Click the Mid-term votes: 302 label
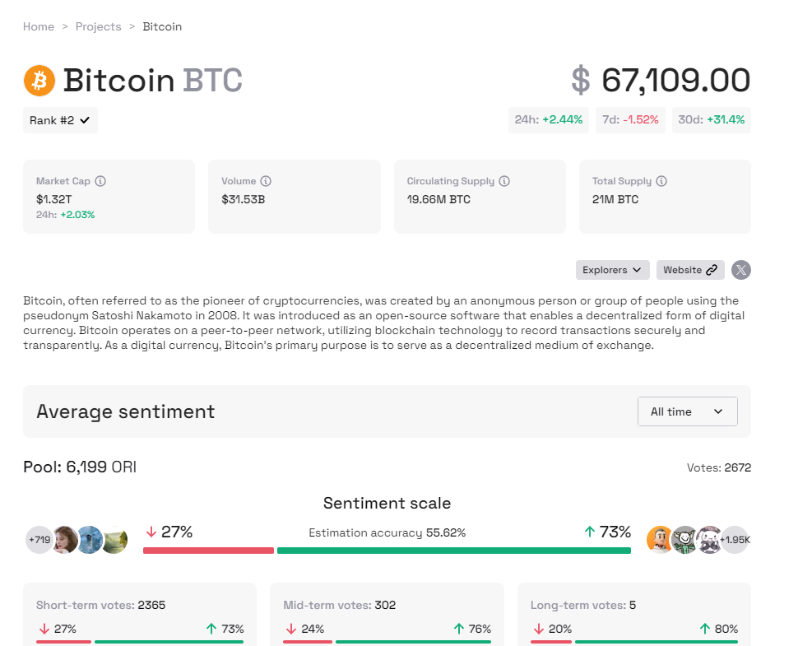 pos(339,605)
